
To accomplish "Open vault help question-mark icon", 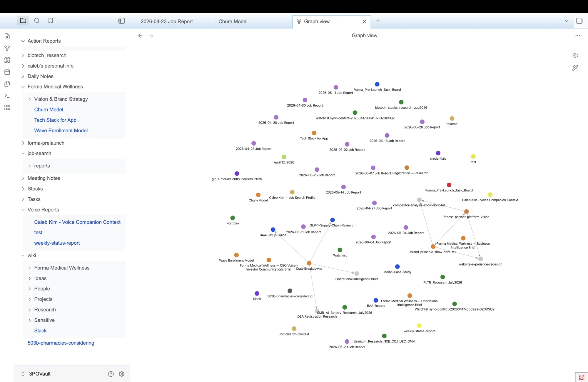I will coord(111,374).
